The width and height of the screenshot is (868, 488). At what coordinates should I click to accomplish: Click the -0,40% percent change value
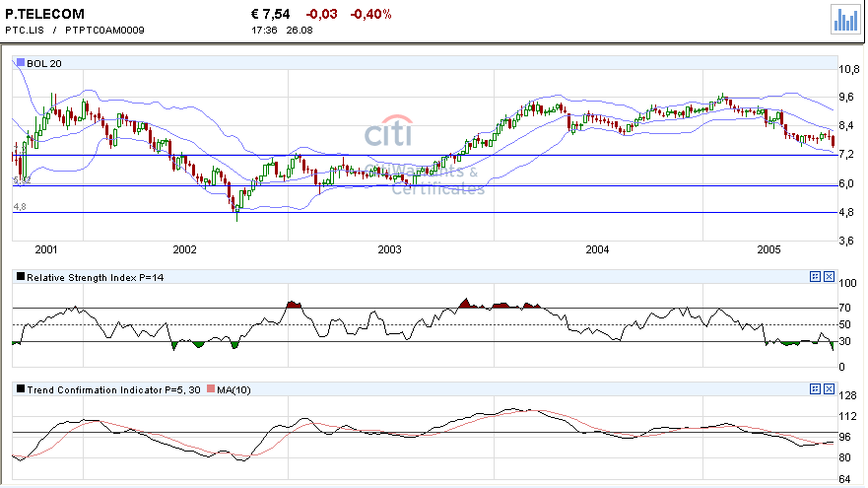[x=370, y=15]
